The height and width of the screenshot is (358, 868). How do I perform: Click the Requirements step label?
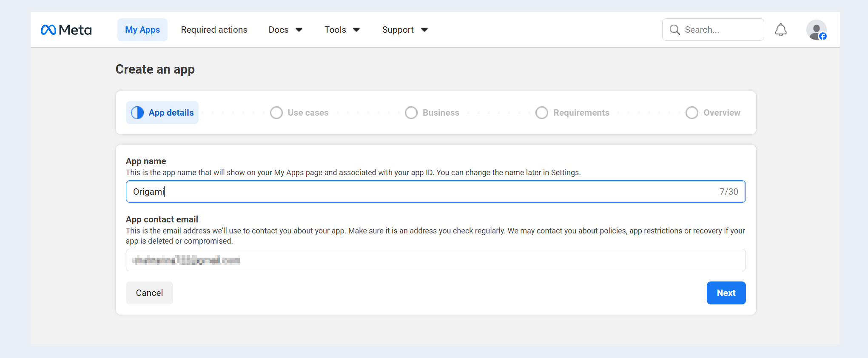click(x=581, y=113)
